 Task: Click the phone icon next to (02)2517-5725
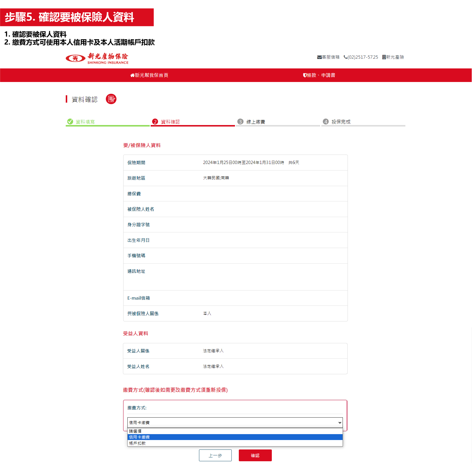(346, 57)
